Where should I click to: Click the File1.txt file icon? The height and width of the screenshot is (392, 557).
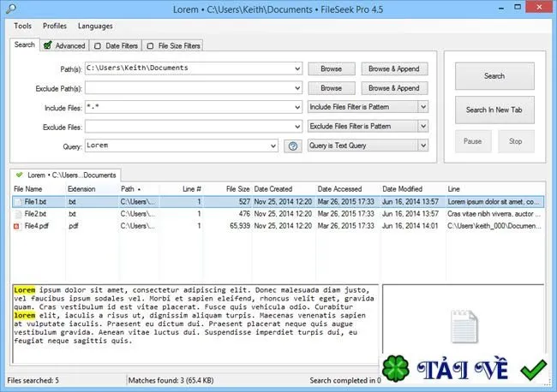pos(18,202)
